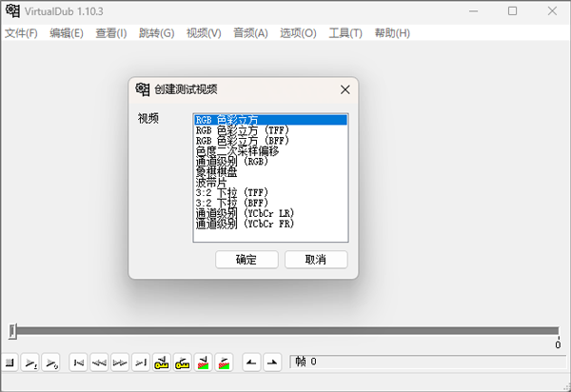Close the VirtualDub main window
The width and height of the screenshot is (571, 392).
tap(552, 11)
